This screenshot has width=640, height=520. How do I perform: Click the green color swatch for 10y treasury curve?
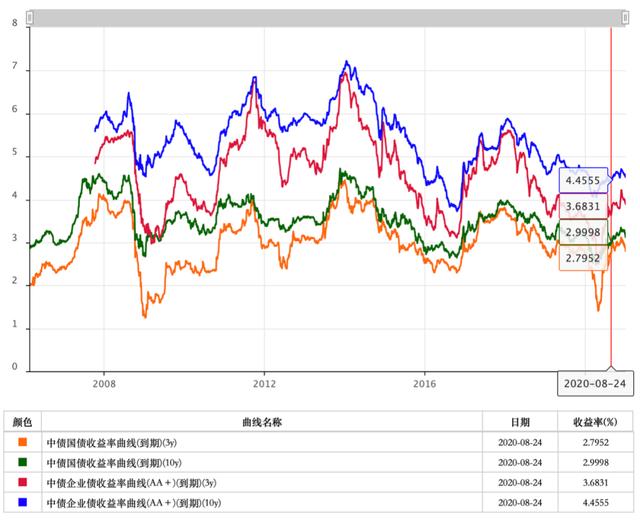(23, 462)
